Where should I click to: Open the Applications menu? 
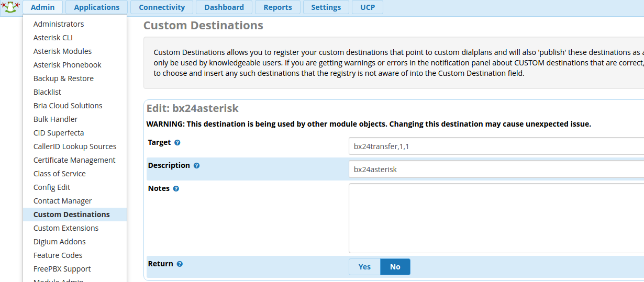coord(97,7)
